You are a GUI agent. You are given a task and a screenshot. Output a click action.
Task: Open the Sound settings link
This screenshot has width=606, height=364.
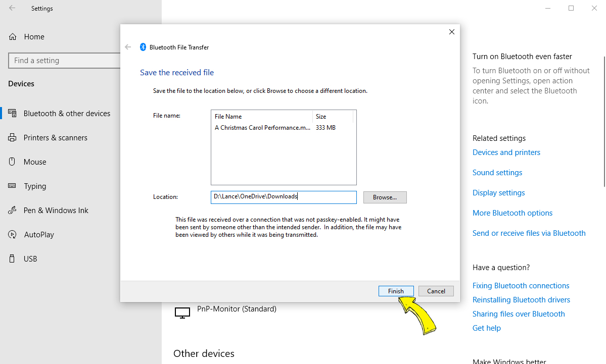pyautogui.click(x=497, y=173)
